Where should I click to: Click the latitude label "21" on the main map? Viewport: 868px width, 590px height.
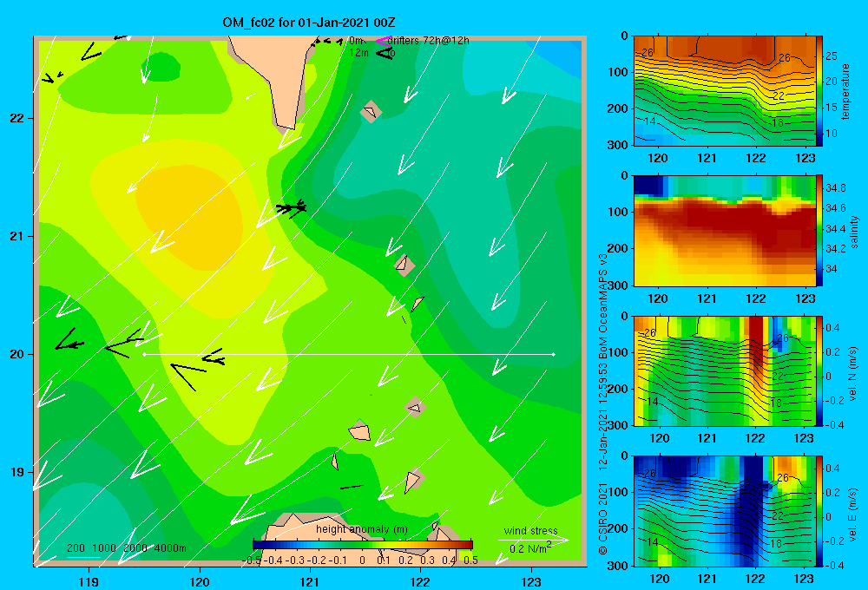pos(17,236)
